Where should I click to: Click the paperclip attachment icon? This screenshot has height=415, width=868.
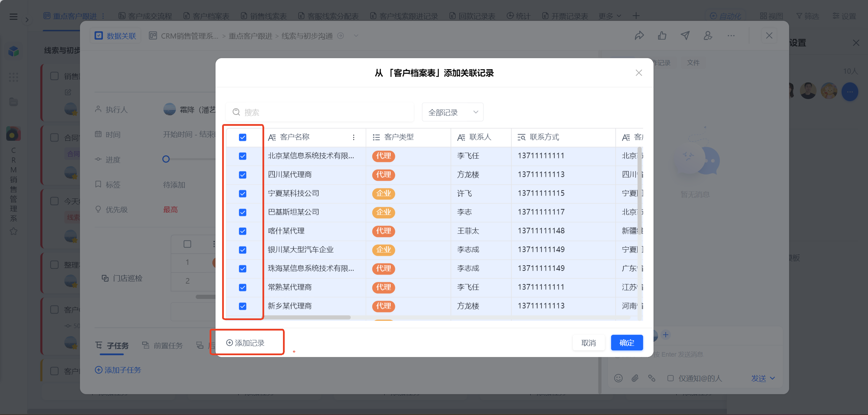[x=635, y=378]
